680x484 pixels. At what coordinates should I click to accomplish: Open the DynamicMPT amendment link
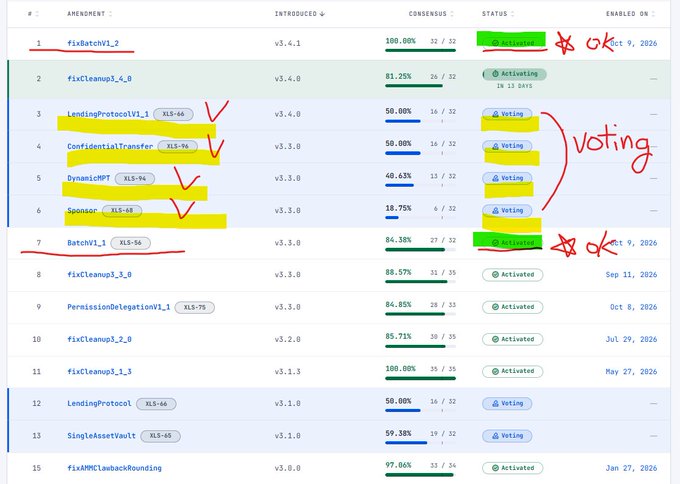(88, 178)
